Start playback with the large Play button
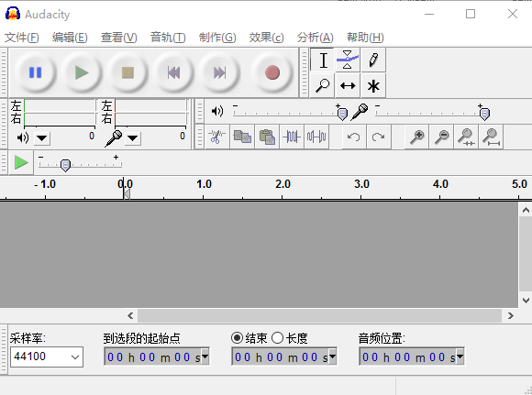This screenshot has height=395, width=532. coord(82,72)
